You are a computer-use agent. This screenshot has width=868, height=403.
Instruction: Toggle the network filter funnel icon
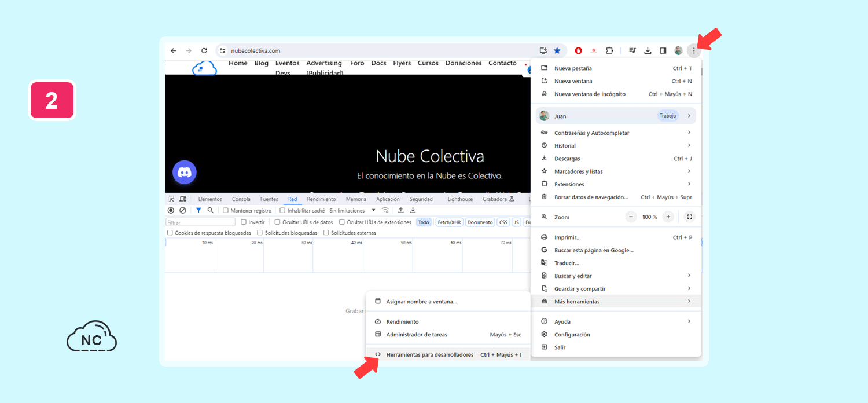pyautogui.click(x=198, y=210)
